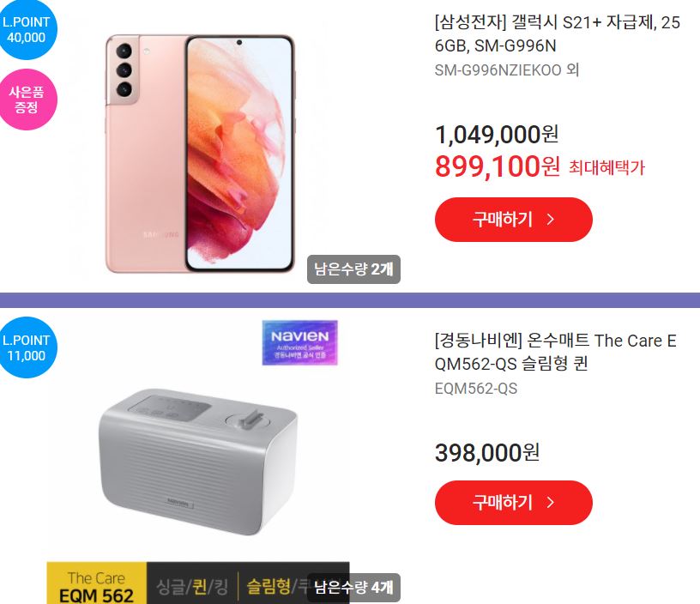Click the L.POINT 40,000 blue badge
This screenshot has width=700, height=604.
pyautogui.click(x=27, y=29)
